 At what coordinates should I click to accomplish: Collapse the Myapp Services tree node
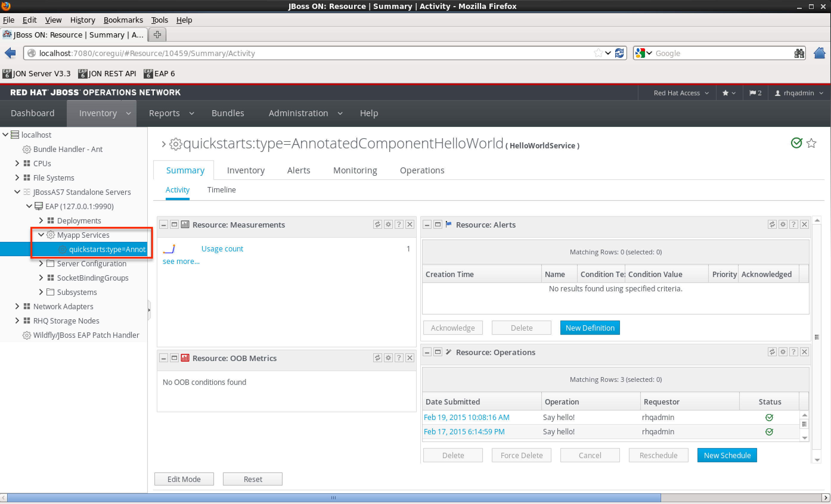tap(41, 235)
